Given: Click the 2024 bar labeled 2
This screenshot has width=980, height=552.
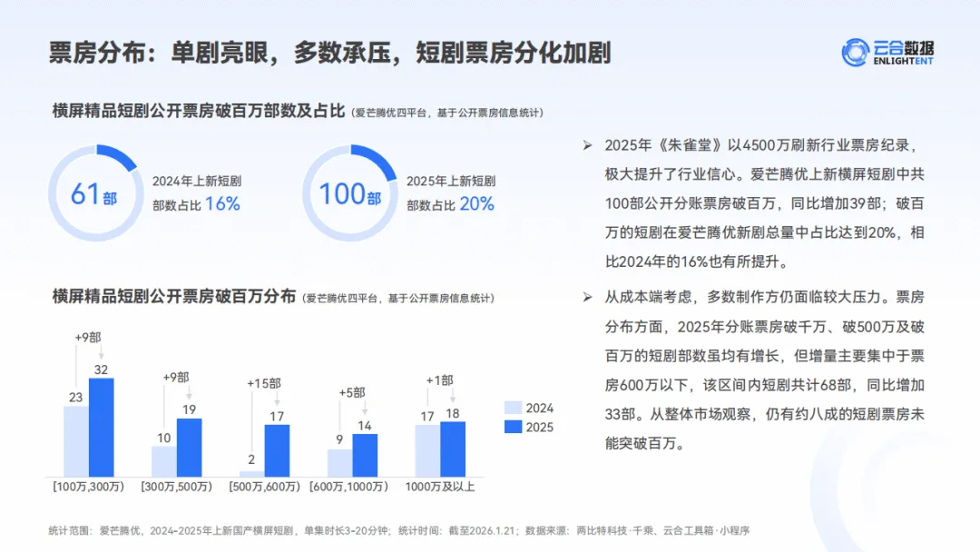Looking at the screenshot, I should coord(252,474).
